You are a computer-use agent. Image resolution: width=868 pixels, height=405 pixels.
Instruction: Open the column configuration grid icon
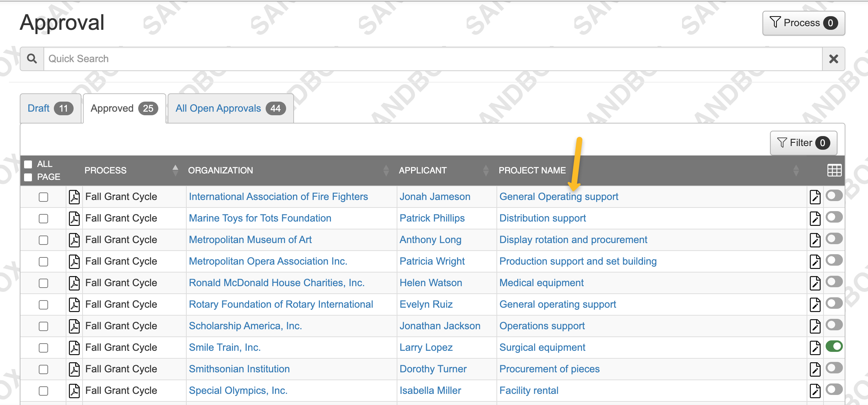[x=835, y=170]
